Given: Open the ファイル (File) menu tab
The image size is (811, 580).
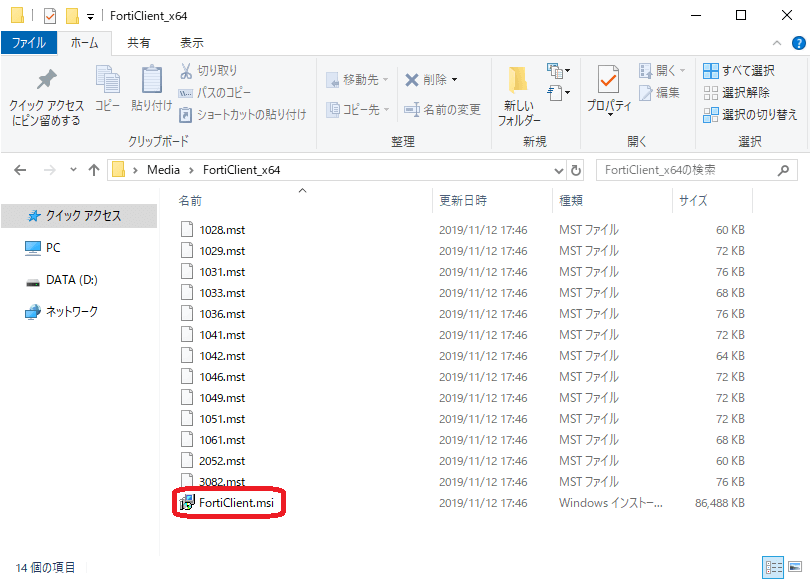Looking at the screenshot, I should (x=29, y=43).
